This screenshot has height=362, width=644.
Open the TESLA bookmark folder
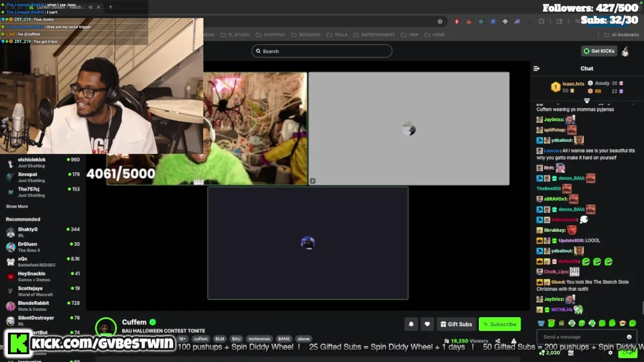[337, 35]
